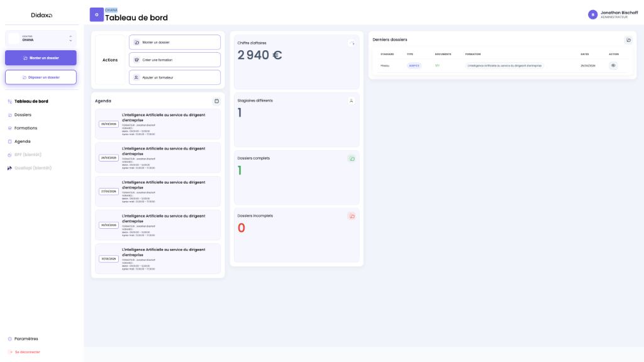Click the BPF icon in sidebar

click(x=10, y=155)
